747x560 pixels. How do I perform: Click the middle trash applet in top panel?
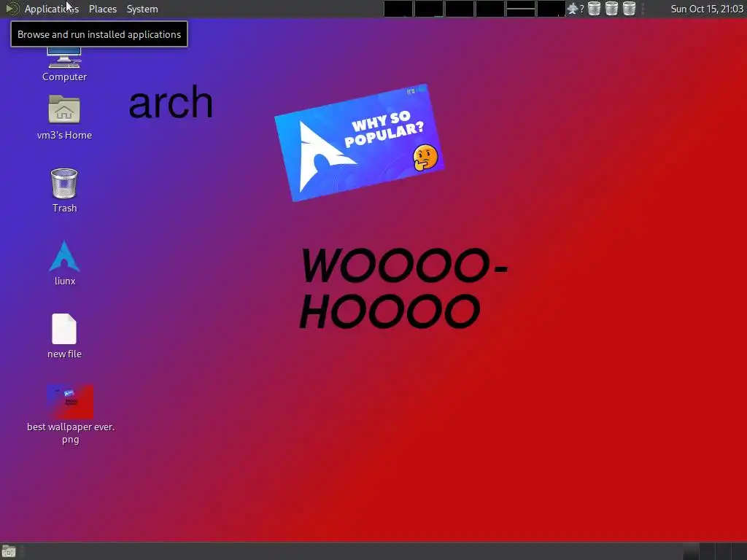tap(612, 9)
